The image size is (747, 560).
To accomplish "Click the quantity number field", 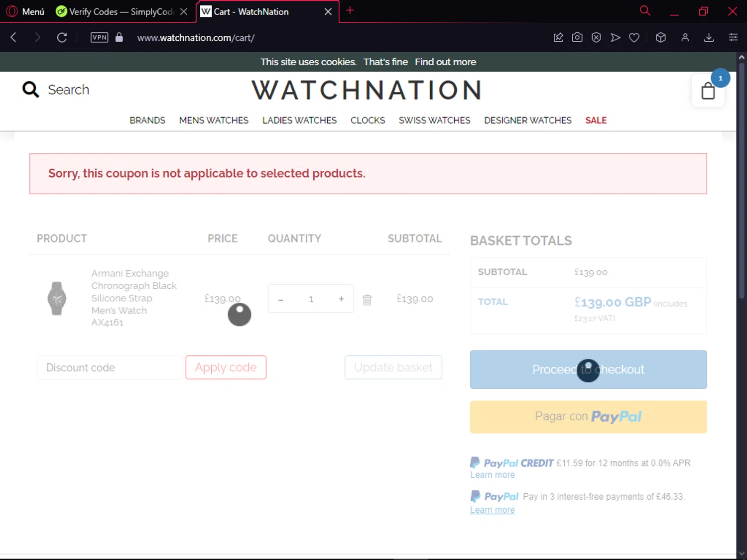I will coord(311,299).
